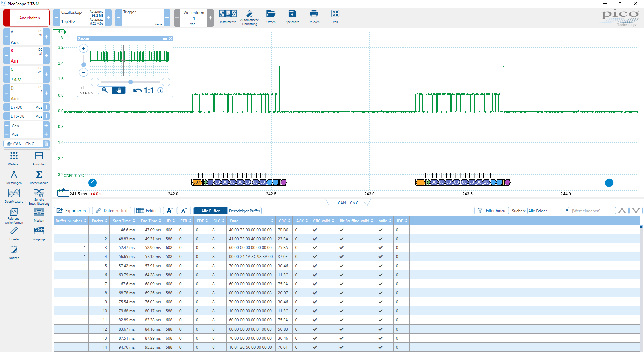Click the 607 ID packet on decoder bar
644x352 pixels.
point(197,182)
